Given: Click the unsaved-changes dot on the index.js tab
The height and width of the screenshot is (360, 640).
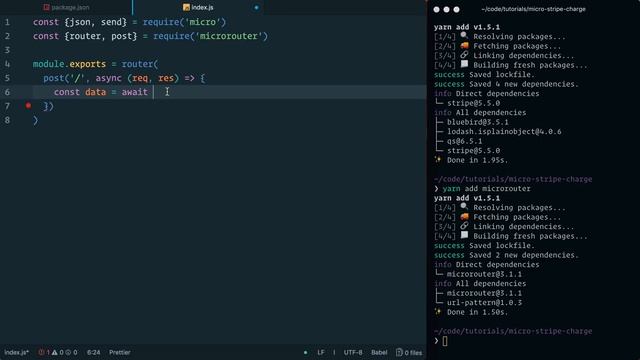Looking at the screenshot, I should (256, 7).
